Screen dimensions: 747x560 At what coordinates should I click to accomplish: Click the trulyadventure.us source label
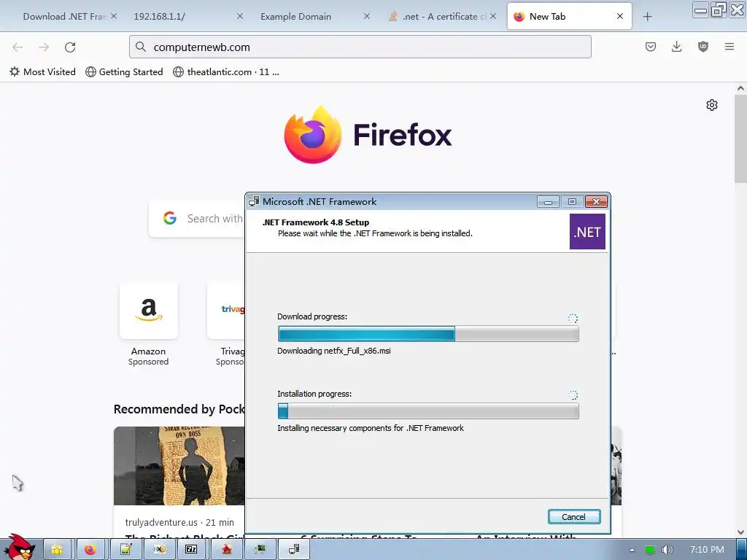coord(161,522)
